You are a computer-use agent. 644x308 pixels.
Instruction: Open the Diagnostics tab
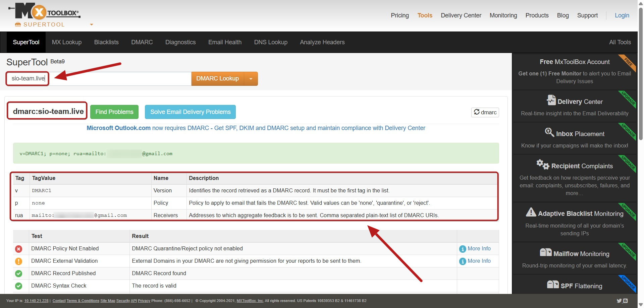click(180, 42)
